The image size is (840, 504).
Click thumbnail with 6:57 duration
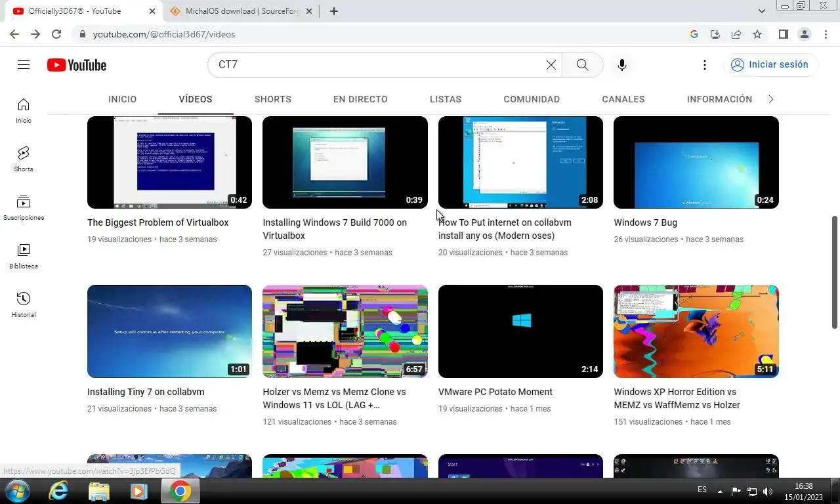pos(345,331)
